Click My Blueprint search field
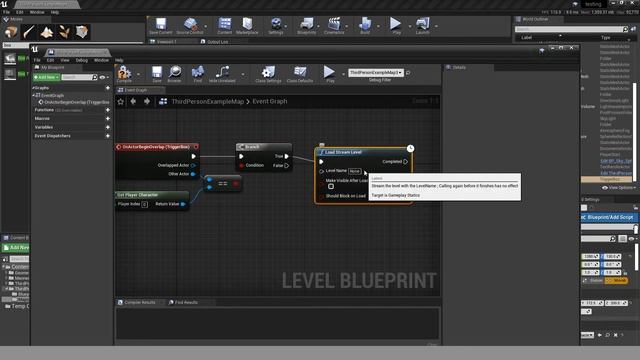 tap(79, 77)
